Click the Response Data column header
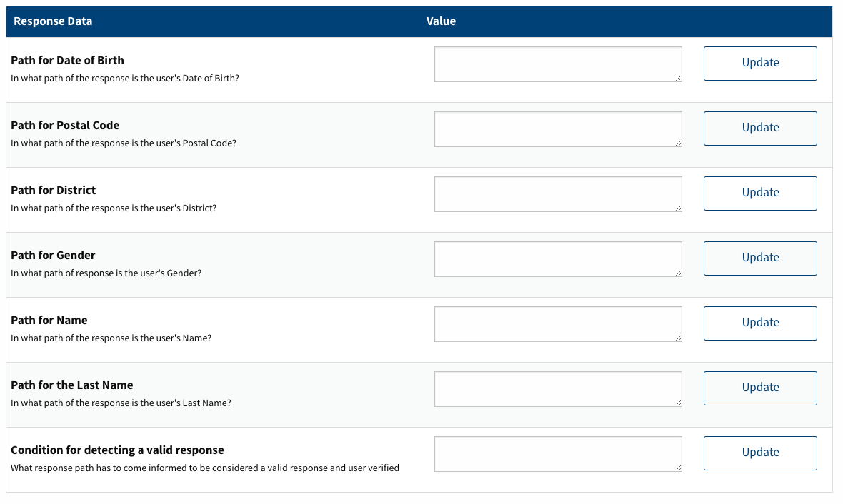The image size is (843, 504). 53,21
